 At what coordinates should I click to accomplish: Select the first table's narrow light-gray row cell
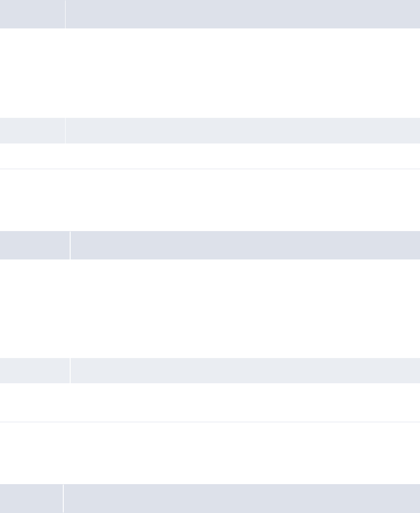pos(32,131)
